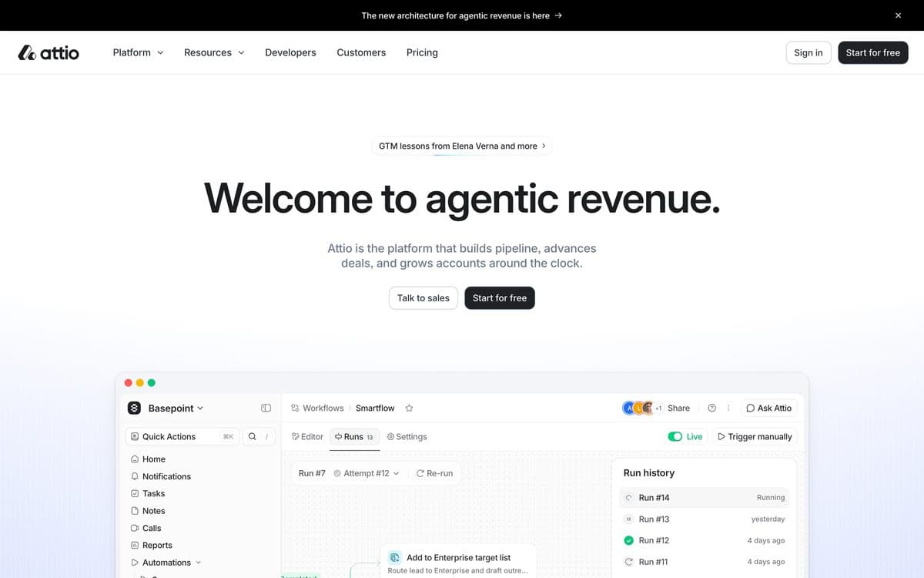924x578 pixels.
Task: Open Tasks in the sidebar
Action: [x=148, y=494]
